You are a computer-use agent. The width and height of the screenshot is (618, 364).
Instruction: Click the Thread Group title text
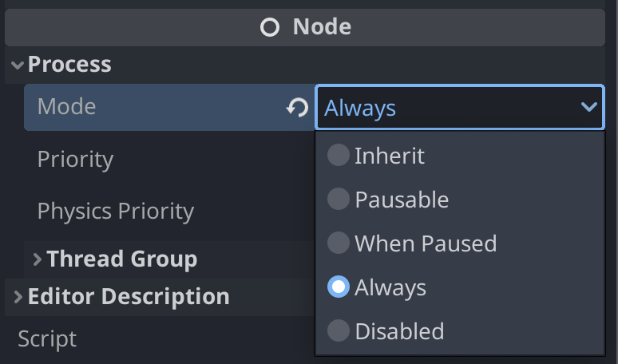[121, 259]
